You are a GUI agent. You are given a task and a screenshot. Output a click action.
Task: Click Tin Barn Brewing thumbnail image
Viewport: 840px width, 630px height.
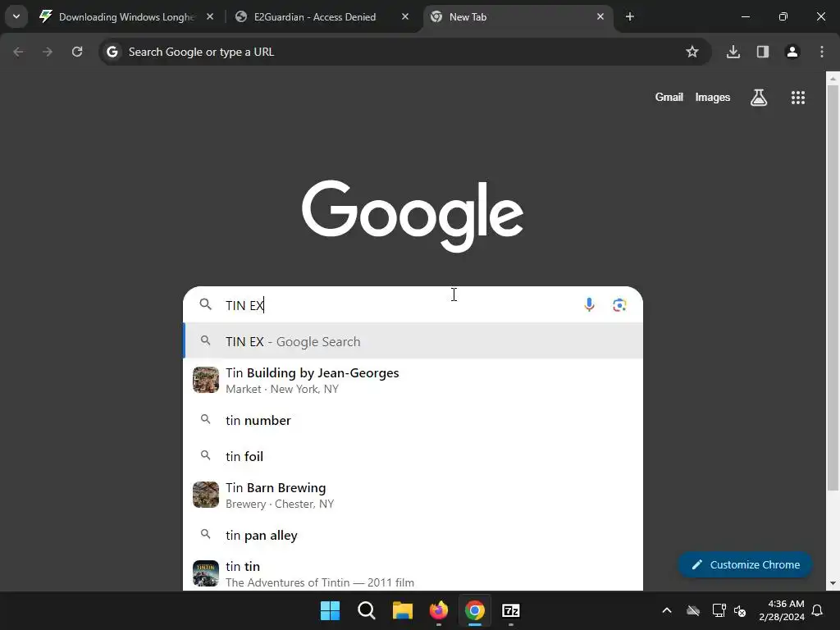(206, 495)
